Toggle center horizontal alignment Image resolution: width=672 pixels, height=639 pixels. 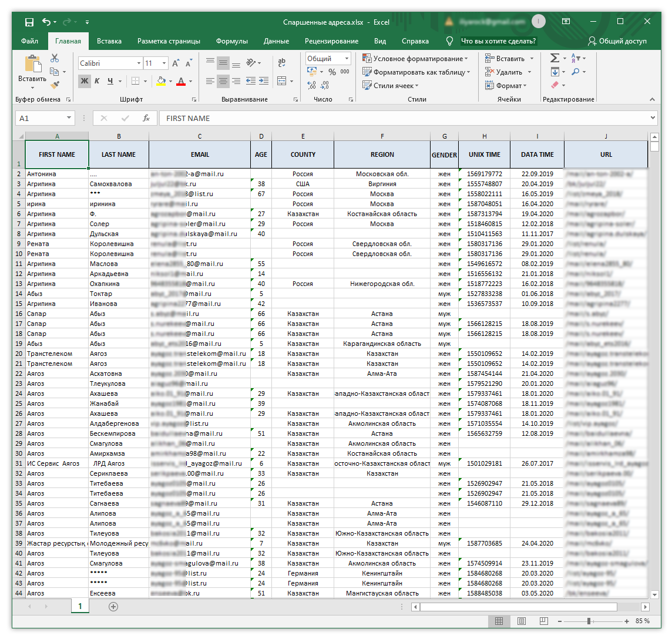point(223,81)
